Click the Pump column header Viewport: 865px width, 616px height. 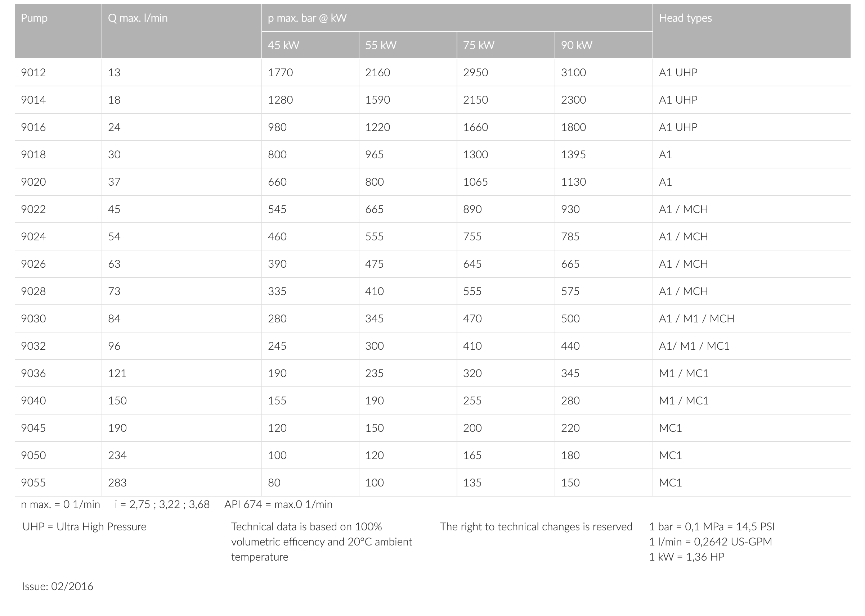[34, 18]
